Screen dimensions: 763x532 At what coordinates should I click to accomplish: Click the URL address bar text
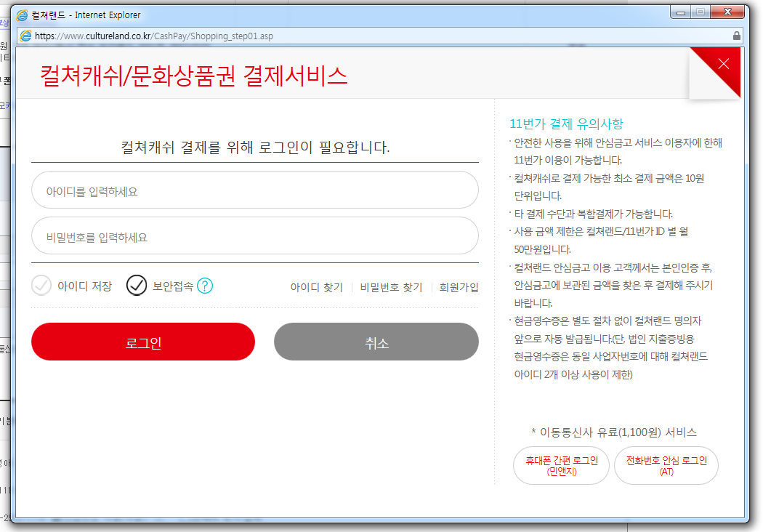click(x=154, y=36)
